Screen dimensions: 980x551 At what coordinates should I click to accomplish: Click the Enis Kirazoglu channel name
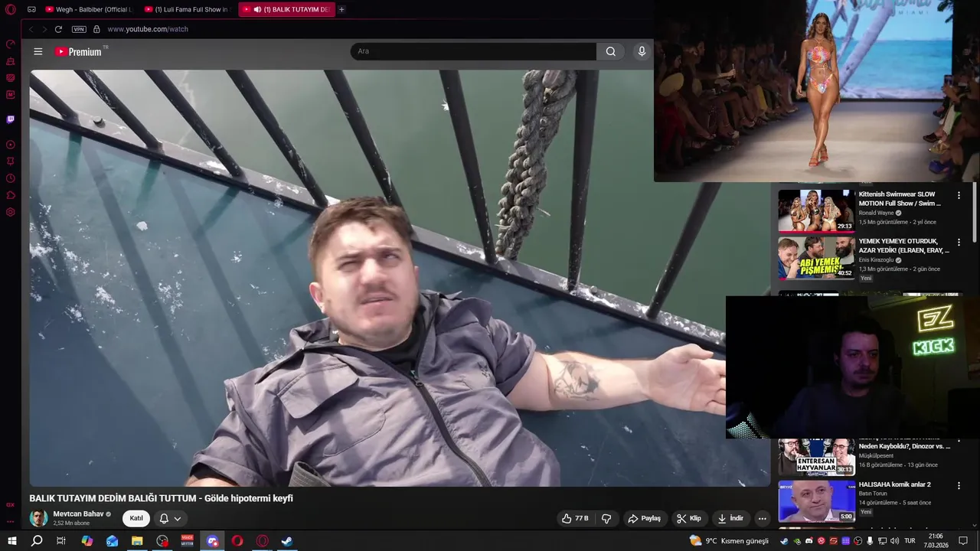point(876,259)
